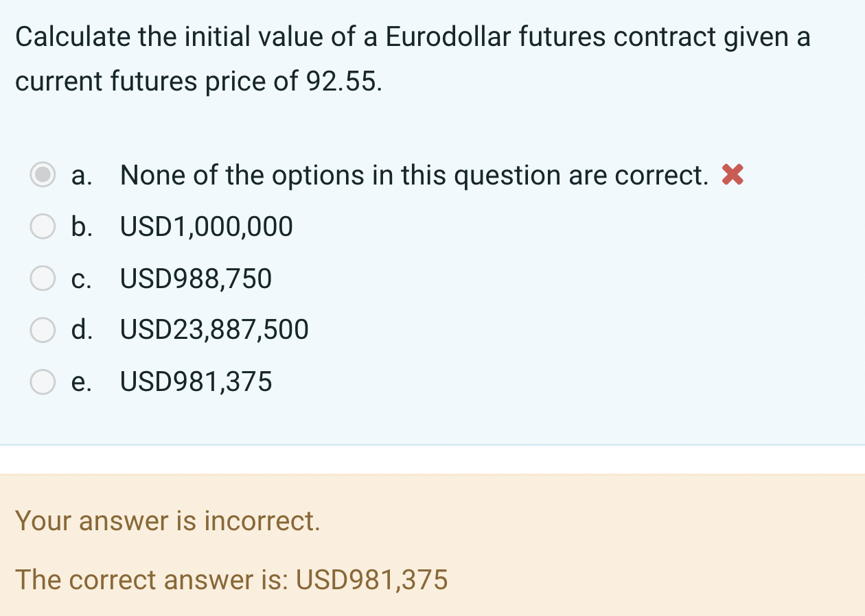Image resolution: width=865 pixels, height=616 pixels.
Task: Choose the USD1,000,000 answer option
Action: (205, 226)
